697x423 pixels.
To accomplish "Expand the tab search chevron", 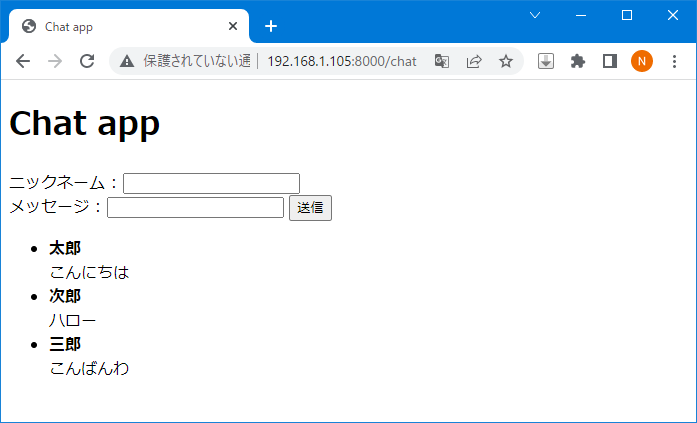I will 535,15.
